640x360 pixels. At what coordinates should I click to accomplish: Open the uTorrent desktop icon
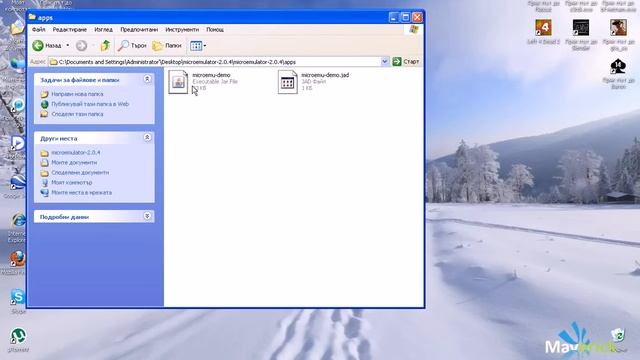[x=18, y=336]
